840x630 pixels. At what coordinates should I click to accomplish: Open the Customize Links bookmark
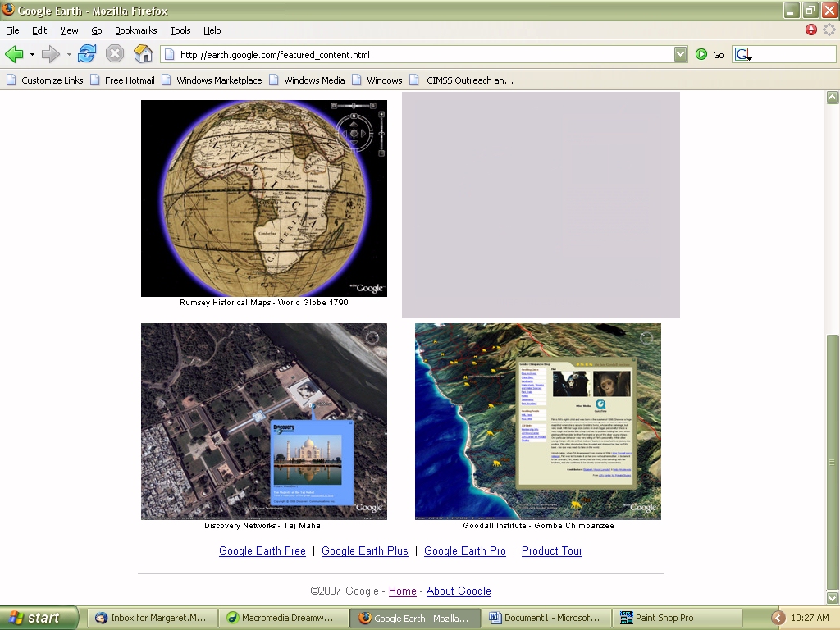[45, 80]
